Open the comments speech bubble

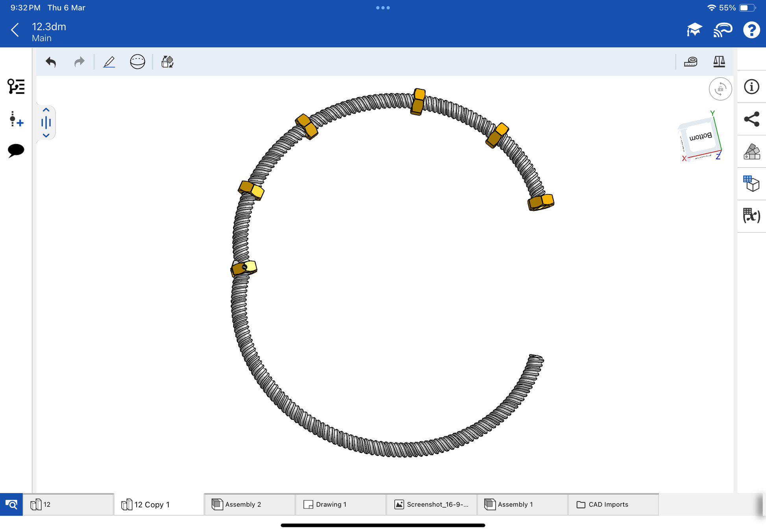click(x=16, y=150)
